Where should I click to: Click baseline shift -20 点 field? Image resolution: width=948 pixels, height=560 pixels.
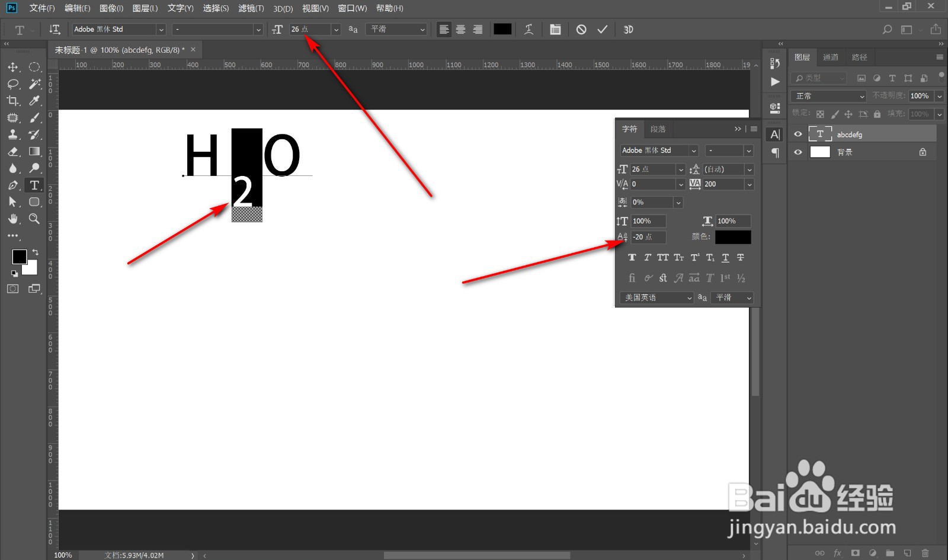click(x=648, y=237)
